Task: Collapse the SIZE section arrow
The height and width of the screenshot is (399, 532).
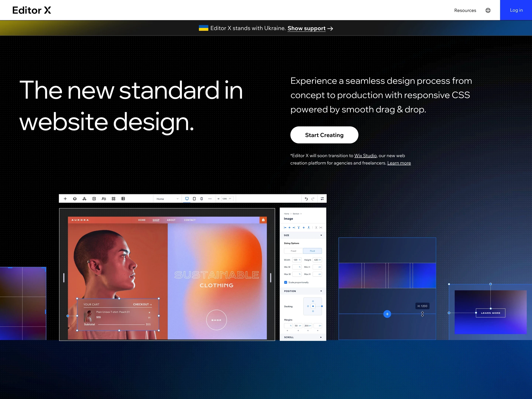Action: 321,235
